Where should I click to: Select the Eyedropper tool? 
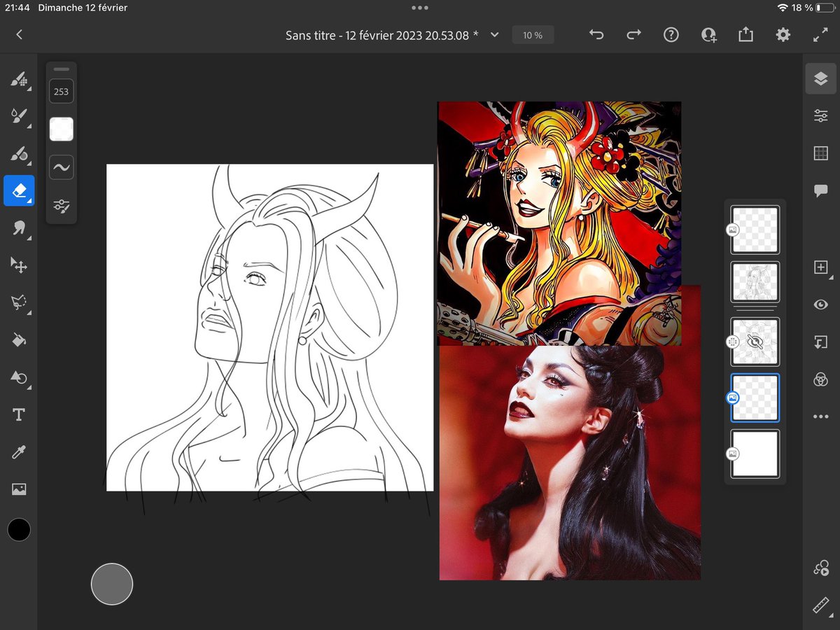pyautogui.click(x=19, y=452)
